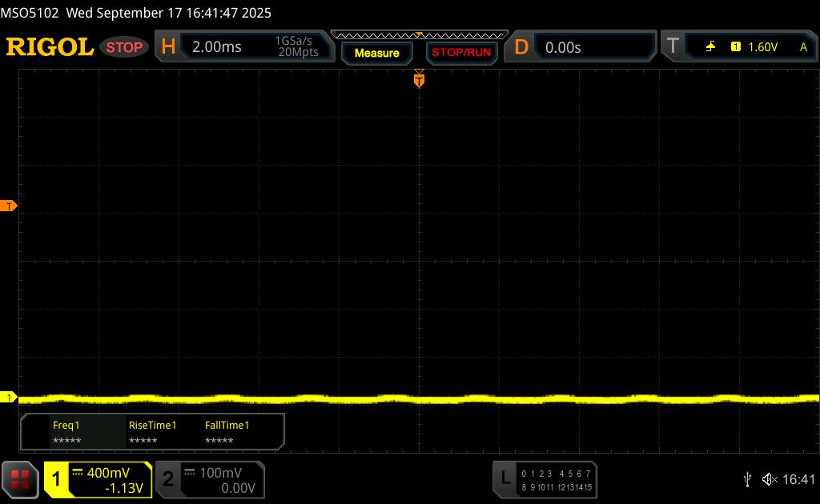Viewport: 820px width, 504px height.
Task: Open the trigger T settings icon
Action: coord(673,47)
